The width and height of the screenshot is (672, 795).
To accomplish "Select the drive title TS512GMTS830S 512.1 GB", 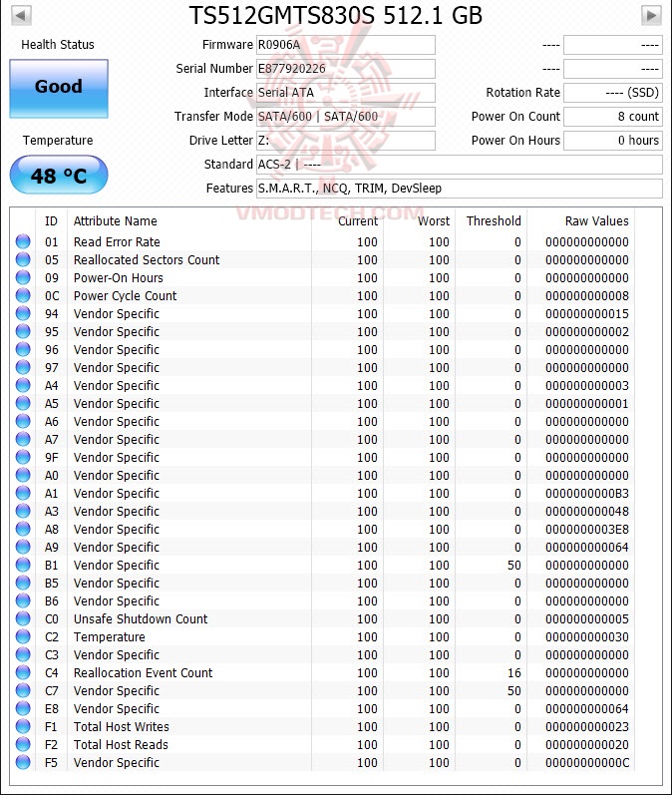I will click(335, 15).
